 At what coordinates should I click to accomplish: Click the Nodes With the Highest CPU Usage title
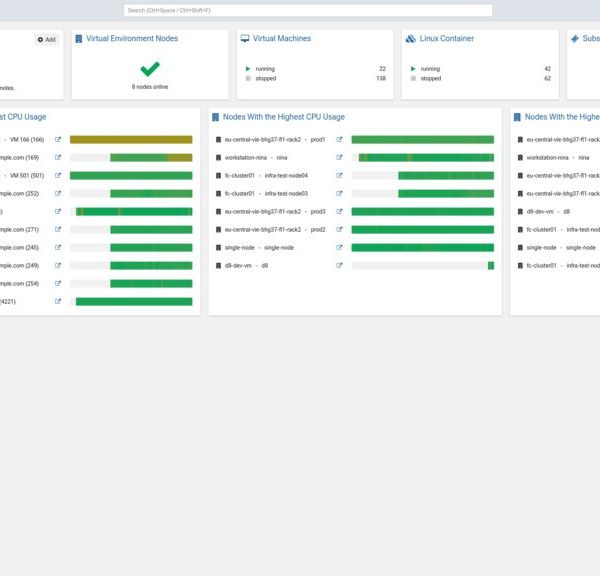coord(284,117)
